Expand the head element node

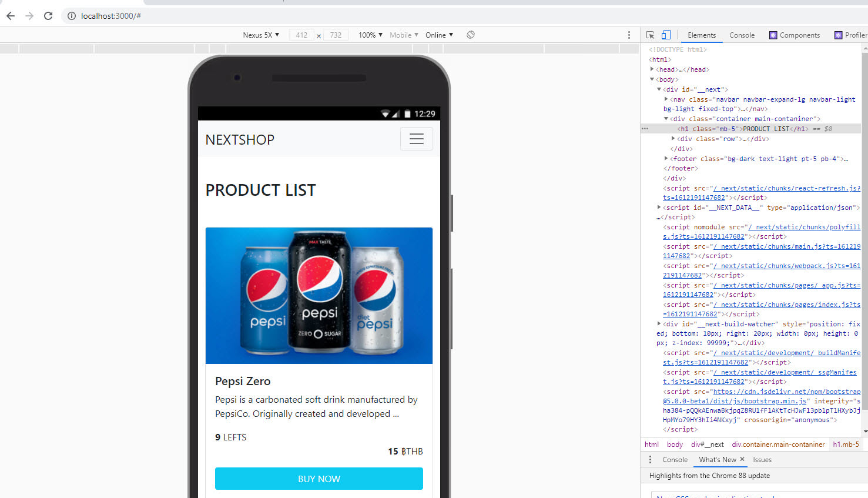click(x=652, y=69)
